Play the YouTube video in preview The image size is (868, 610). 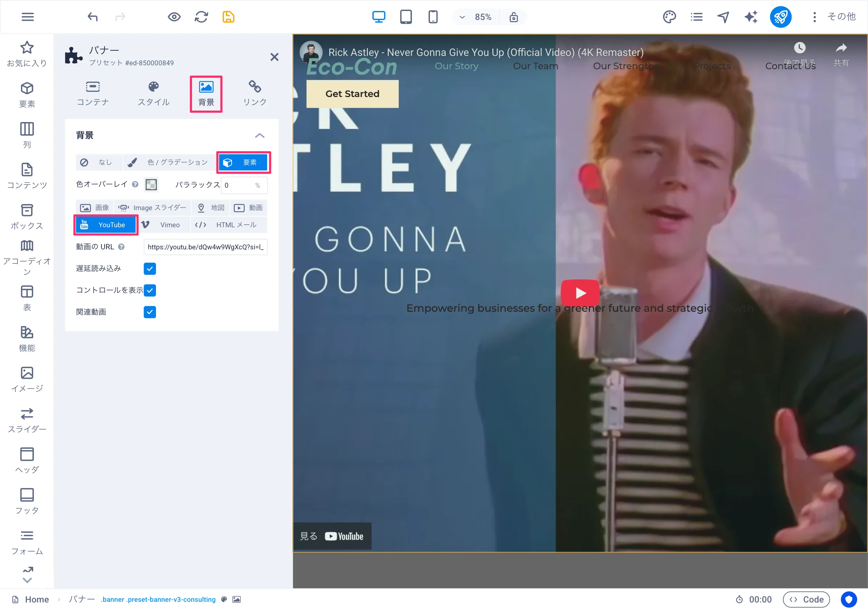point(580,293)
